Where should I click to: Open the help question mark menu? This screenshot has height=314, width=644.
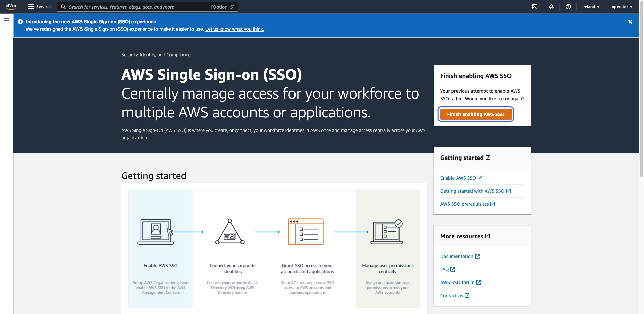568,7
